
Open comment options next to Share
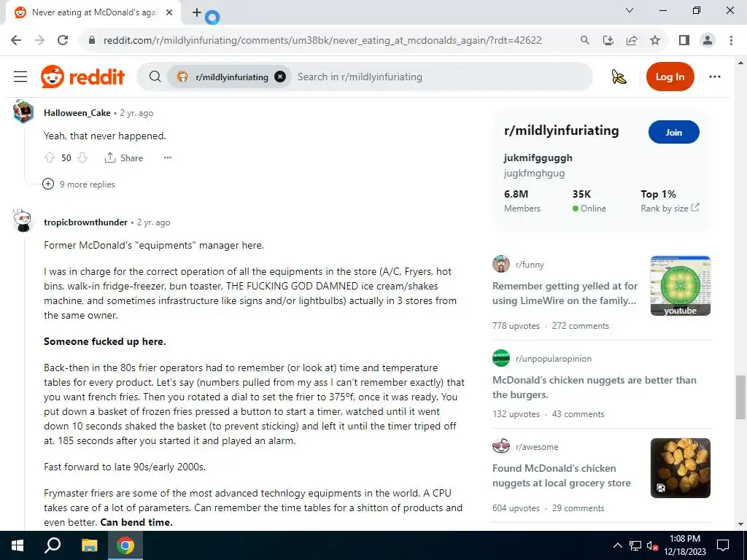(168, 157)
